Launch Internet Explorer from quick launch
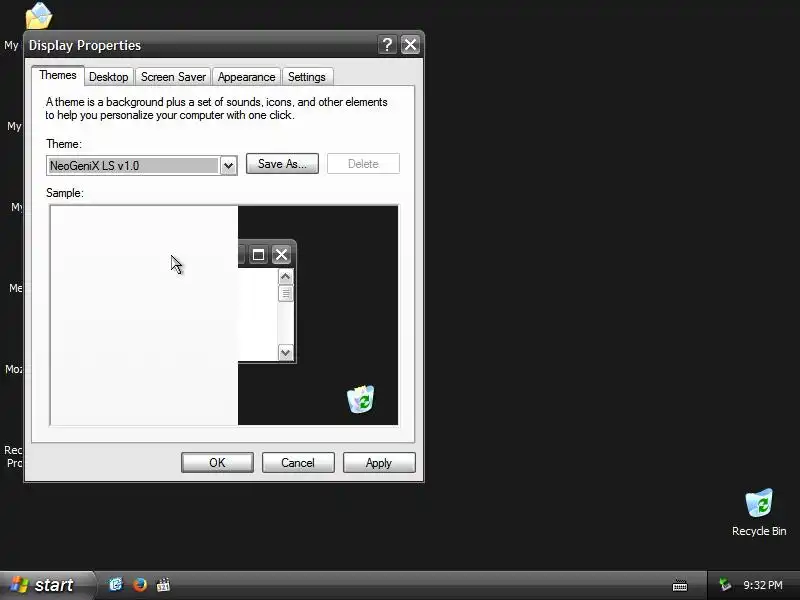The height and width of the screenshot is (600, 800). point(116,585)
